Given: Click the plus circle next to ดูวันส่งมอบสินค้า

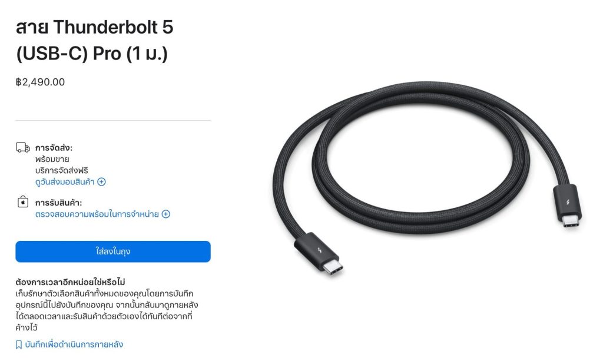Looking at the screenshot, I should point(101,181).
